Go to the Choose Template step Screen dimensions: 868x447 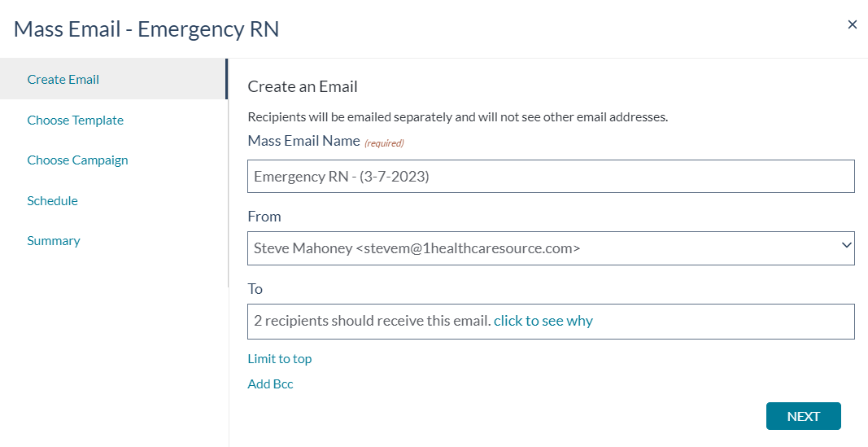(x=76, y=121)
